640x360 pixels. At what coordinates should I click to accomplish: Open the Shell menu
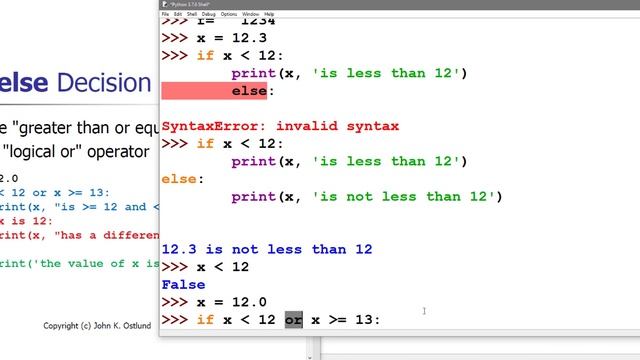click(x=192, y=14)
